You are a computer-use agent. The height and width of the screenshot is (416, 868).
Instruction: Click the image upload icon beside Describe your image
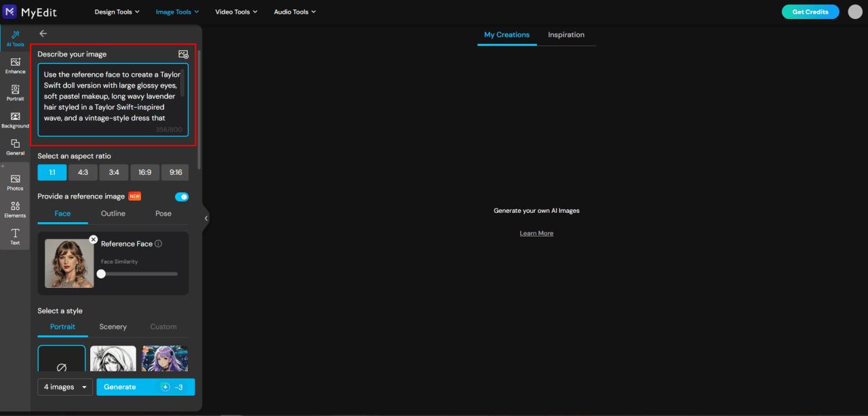(x=183, y=54)
